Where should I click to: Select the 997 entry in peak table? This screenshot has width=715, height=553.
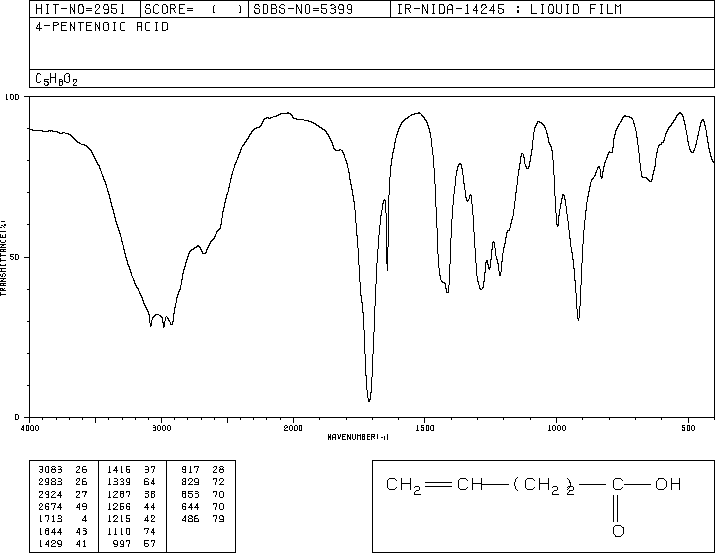pyautogui.click(x=122, y=543)
